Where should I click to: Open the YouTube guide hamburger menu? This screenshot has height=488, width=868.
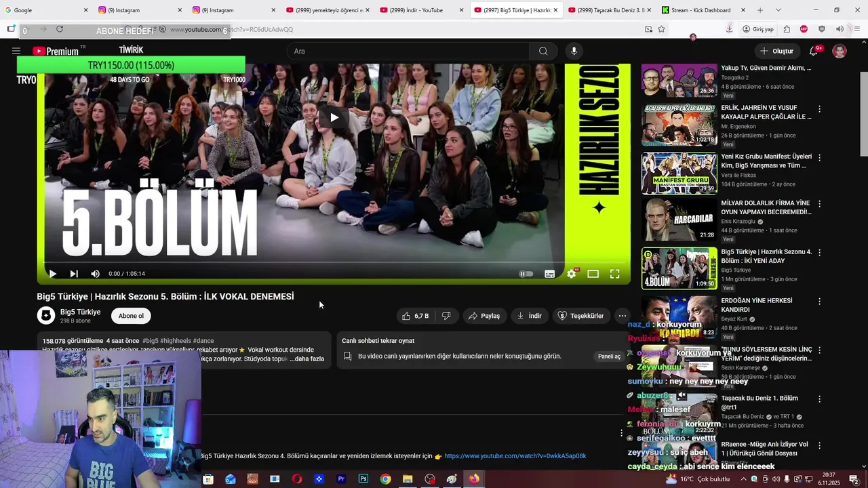[x=16, y=51]
